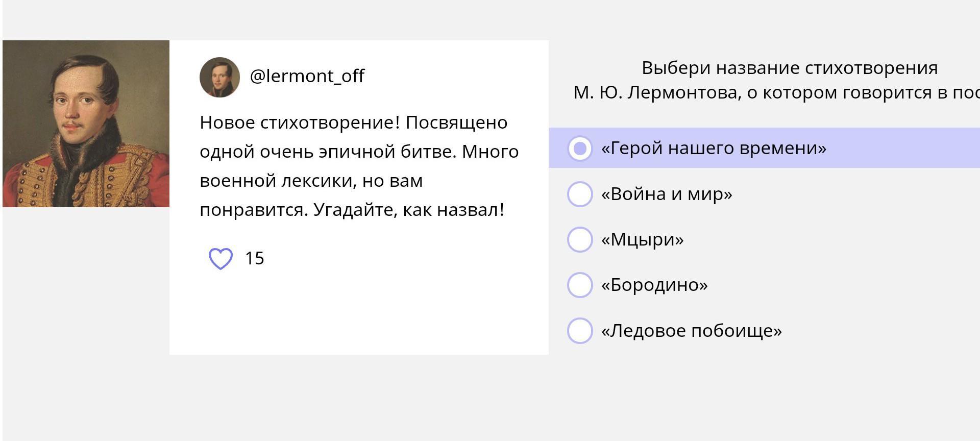Click the «Ледовое побоище» answer text
The image size is (980, 441).
(x=691, y=331)
